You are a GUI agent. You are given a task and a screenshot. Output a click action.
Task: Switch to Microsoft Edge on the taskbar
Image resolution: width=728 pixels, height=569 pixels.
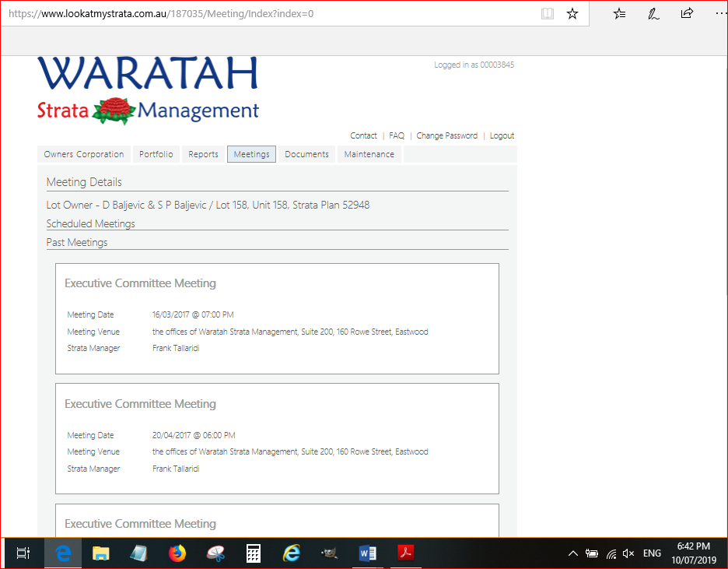point(63,553)
